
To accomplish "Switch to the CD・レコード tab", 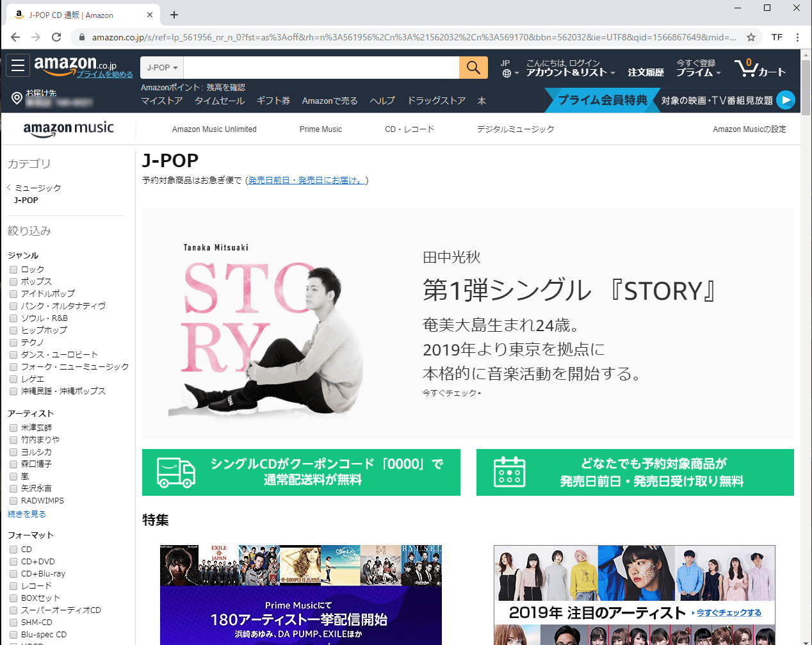I will coord(409,129).
